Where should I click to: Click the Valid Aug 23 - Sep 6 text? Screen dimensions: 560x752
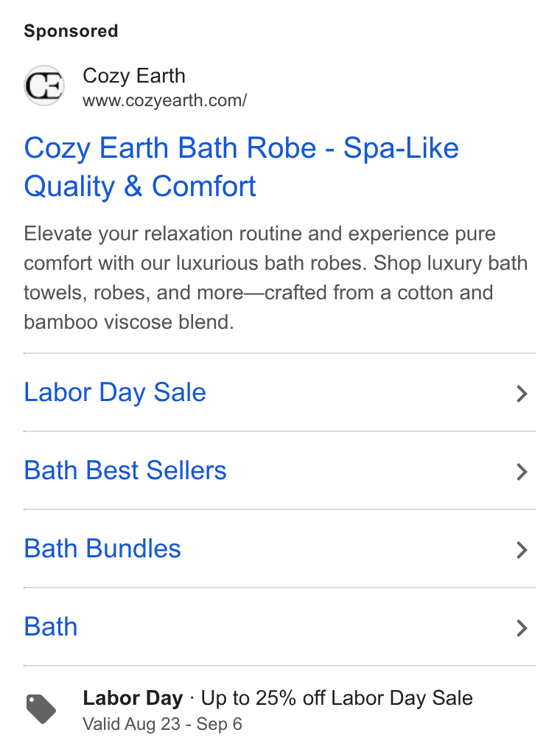point(162,724)
